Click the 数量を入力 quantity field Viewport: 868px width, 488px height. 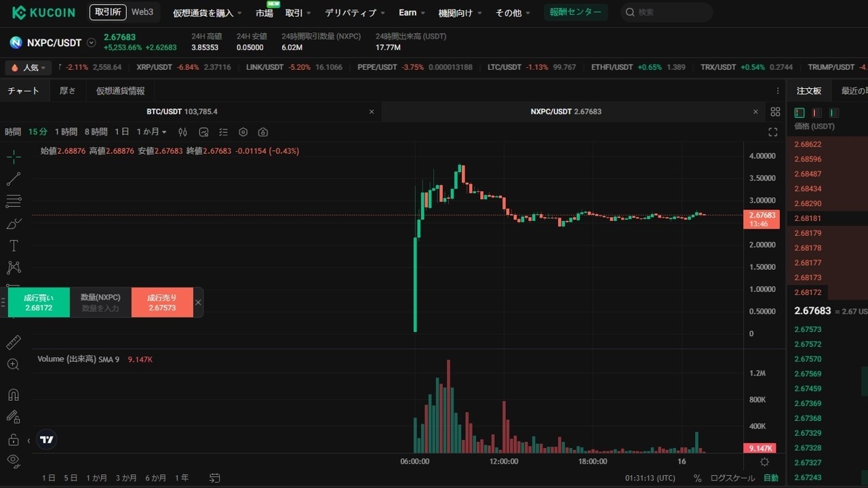point(100,308)
